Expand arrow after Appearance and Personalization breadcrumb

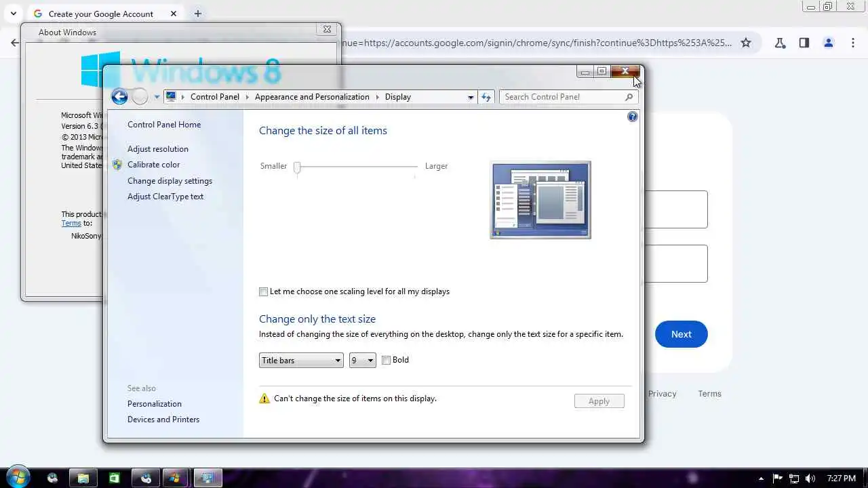(x=377, y=97)
